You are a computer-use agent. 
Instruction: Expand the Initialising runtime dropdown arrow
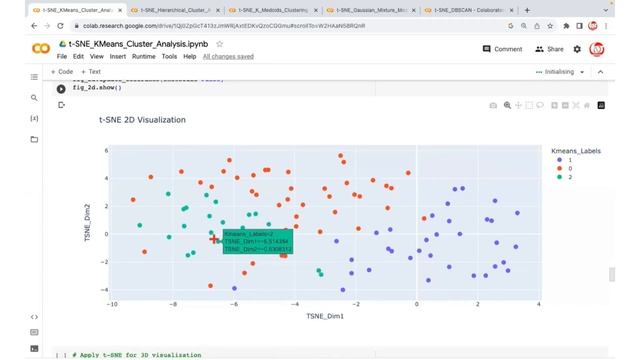coord(582,72)
